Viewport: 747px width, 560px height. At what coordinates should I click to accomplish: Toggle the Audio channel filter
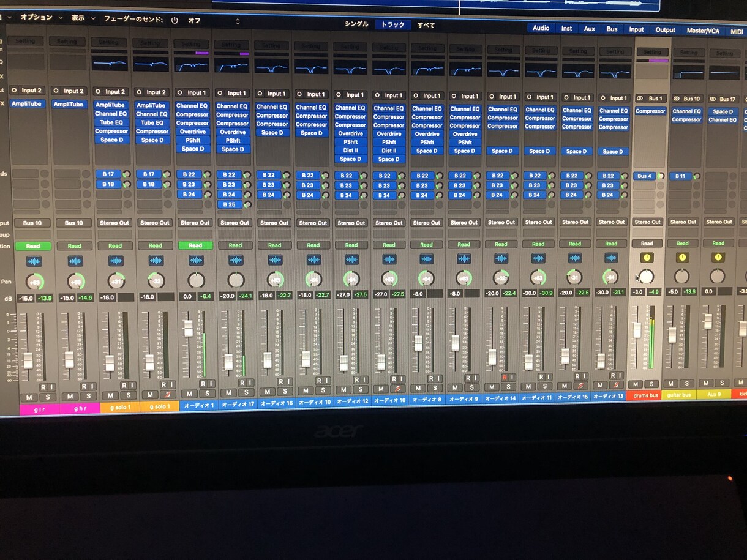point(541,28)
